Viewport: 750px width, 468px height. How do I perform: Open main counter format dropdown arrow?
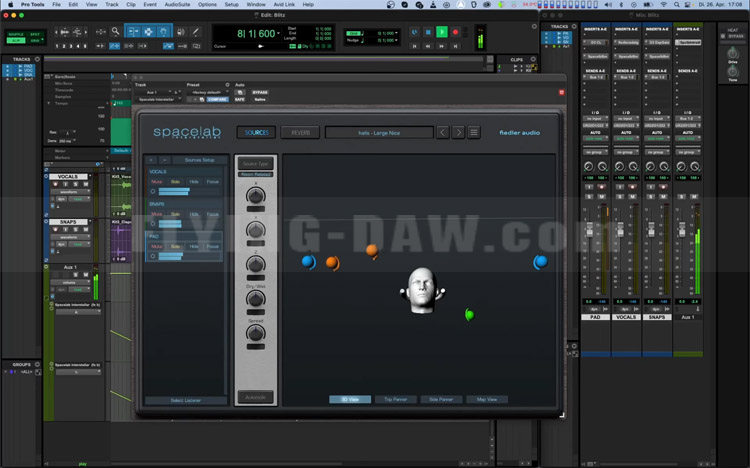pyautogui.click(x=278, y=33)
